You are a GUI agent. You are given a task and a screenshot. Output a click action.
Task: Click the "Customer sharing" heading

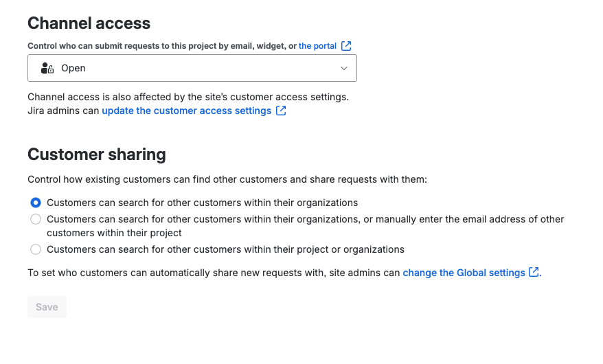96,154
